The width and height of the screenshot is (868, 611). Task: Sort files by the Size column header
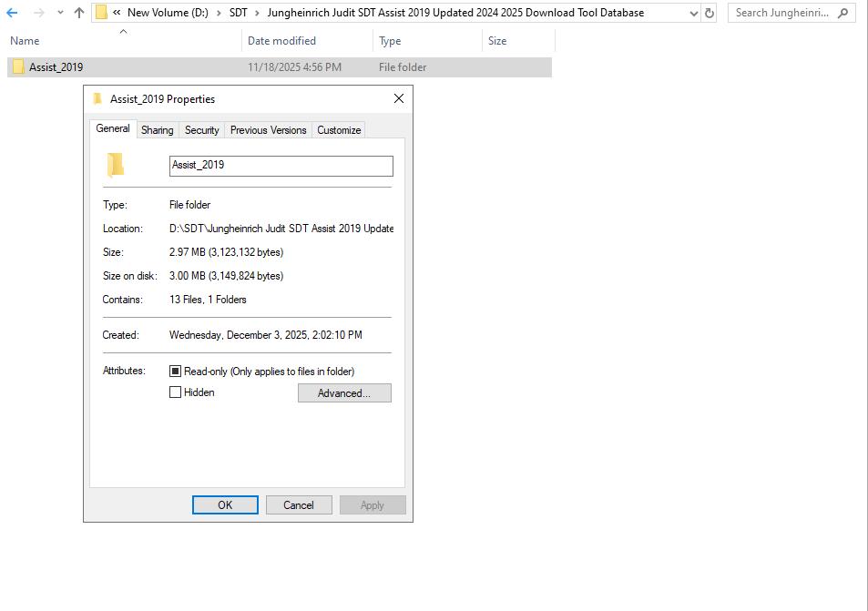click(x=499, y=40)
